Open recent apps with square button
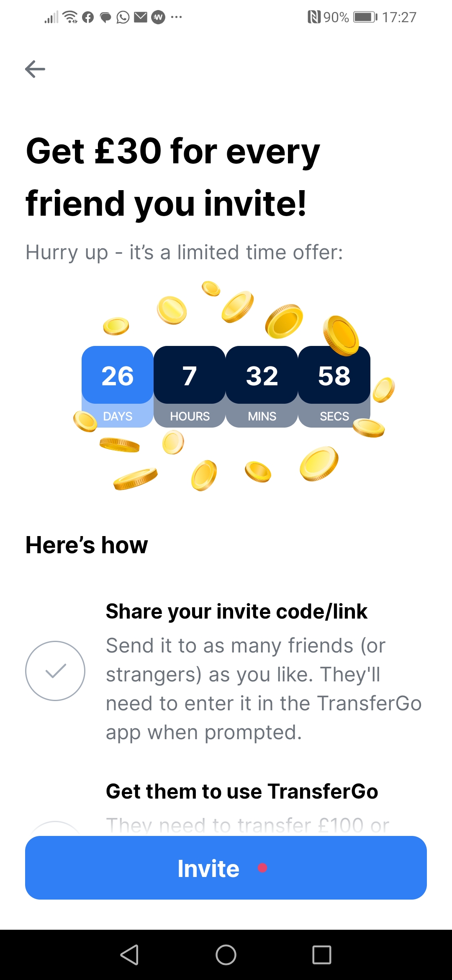The height and width of the screenshot is (980, 452). [x=321, y=954]
